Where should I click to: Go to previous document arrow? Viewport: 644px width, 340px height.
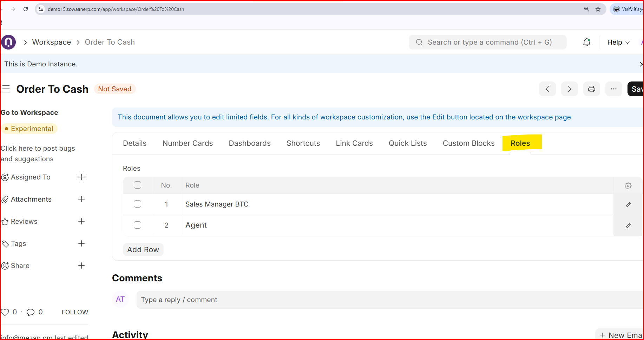547,89
